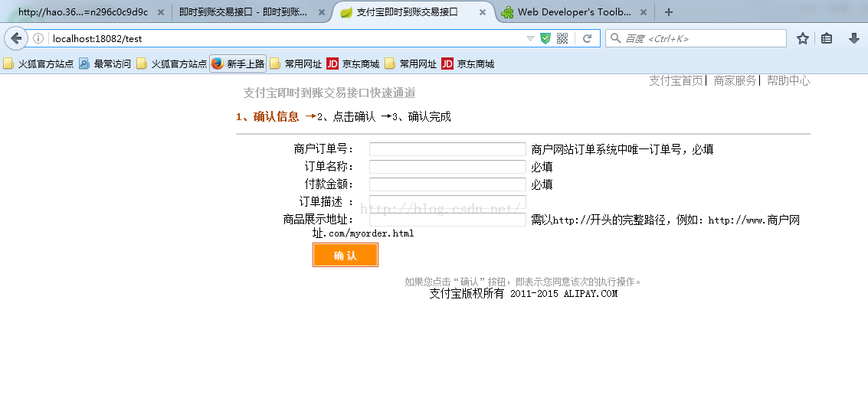Viewport: 868px width, 401px height.
Task: Click the orange 确认 button
Action: click(x=345, y=256)
